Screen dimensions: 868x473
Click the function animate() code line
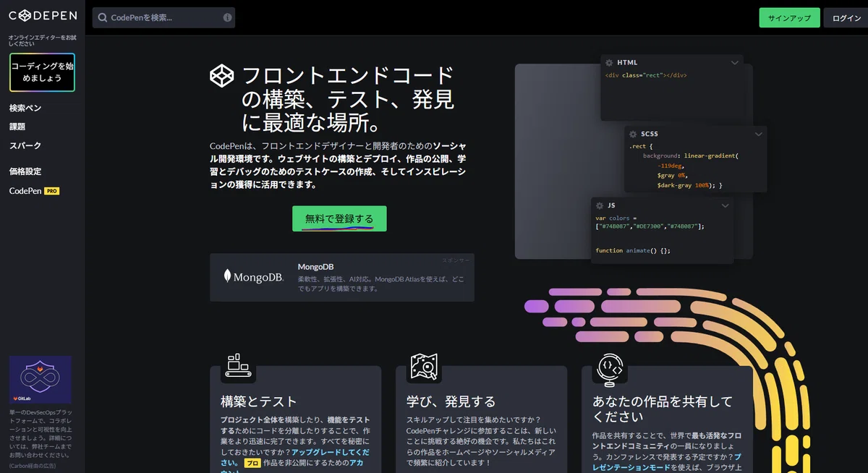tap(633, 250)
